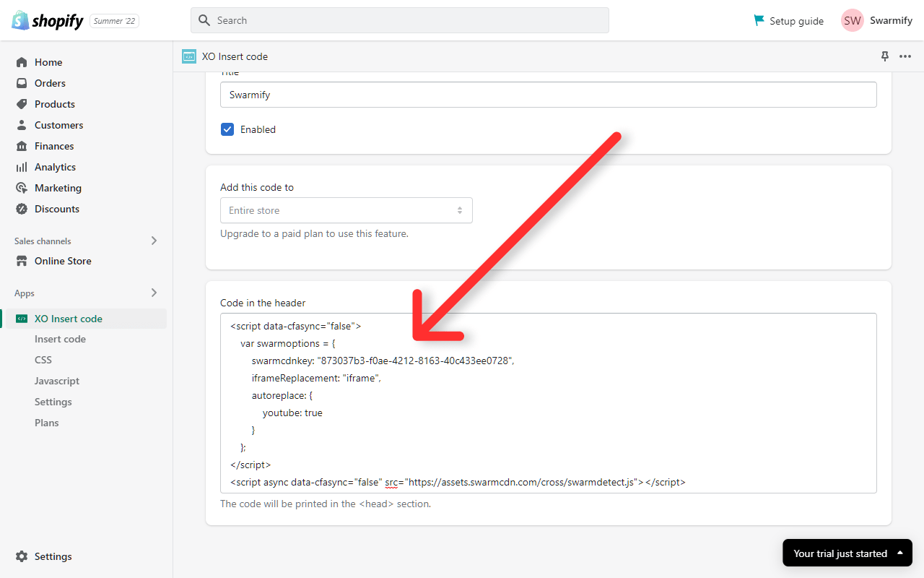
Task: Expand the Sales channels chevron
Action: (154, 241)
